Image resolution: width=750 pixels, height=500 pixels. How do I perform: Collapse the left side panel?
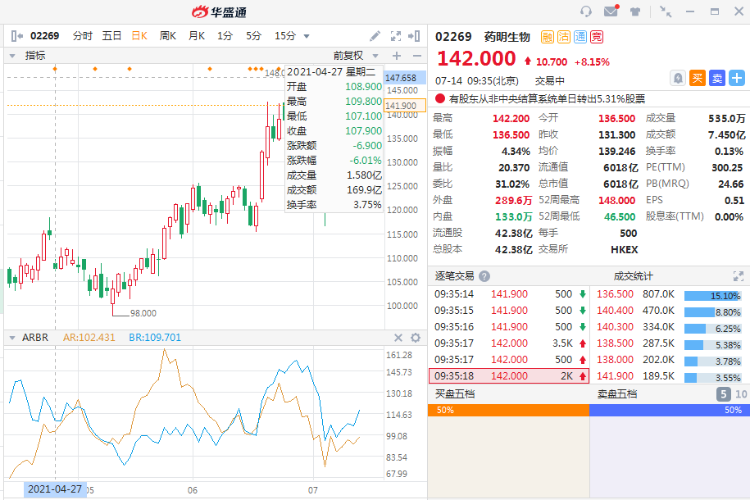[16, 35]
